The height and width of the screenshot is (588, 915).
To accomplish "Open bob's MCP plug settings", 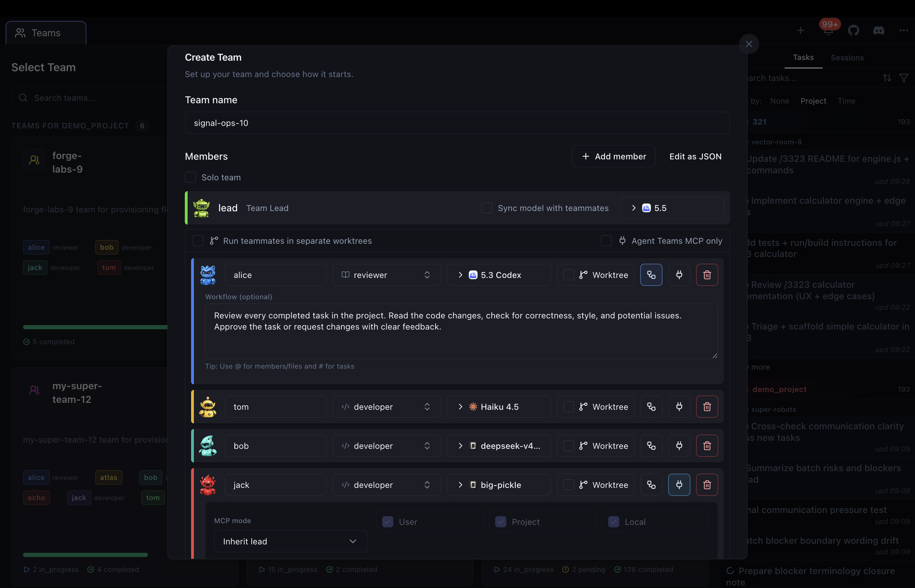I will pos(679,446).
